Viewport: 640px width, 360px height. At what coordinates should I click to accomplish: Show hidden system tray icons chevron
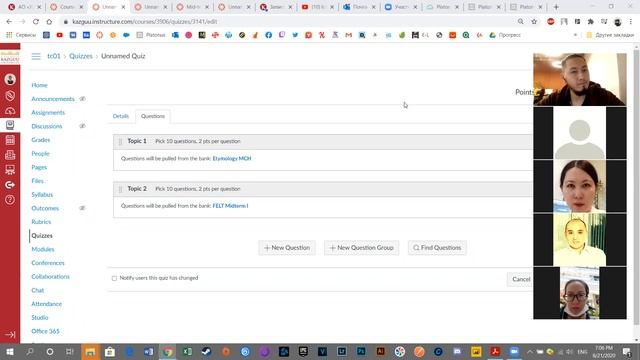529,352
